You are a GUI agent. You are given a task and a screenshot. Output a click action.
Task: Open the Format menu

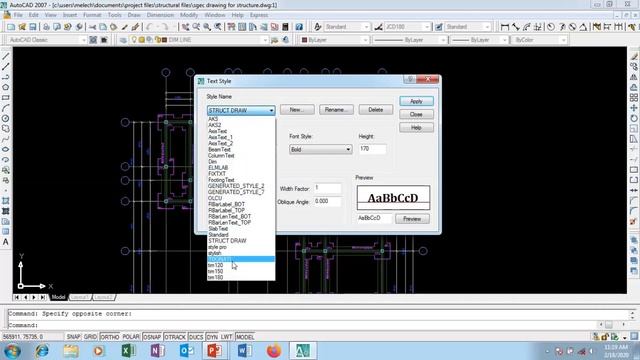tap(92, 15)
